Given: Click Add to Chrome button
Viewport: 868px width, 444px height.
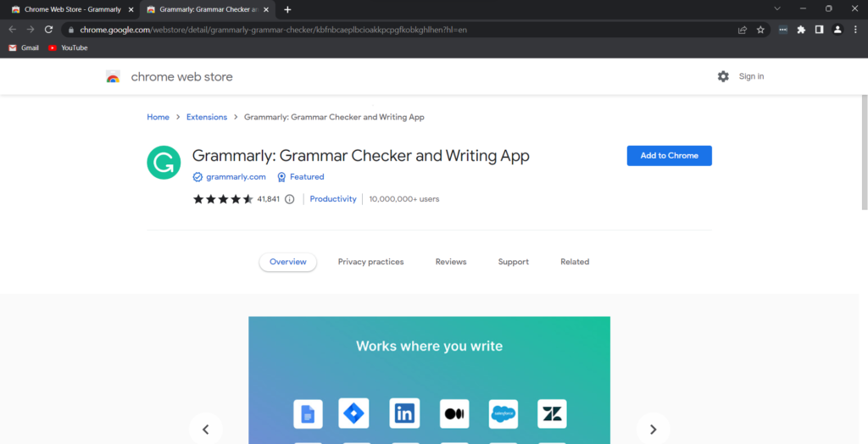Looking at the screenshot, I should tap(670, 156).
